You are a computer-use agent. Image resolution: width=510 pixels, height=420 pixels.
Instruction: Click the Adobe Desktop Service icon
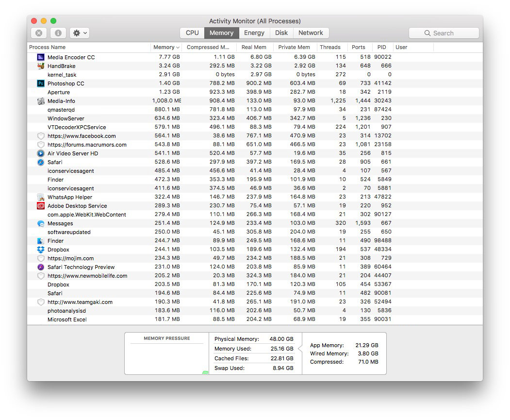[41, 206]
